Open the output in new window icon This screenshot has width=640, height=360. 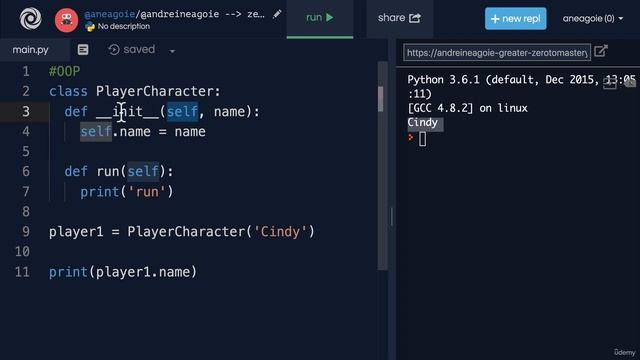(601, 51)
